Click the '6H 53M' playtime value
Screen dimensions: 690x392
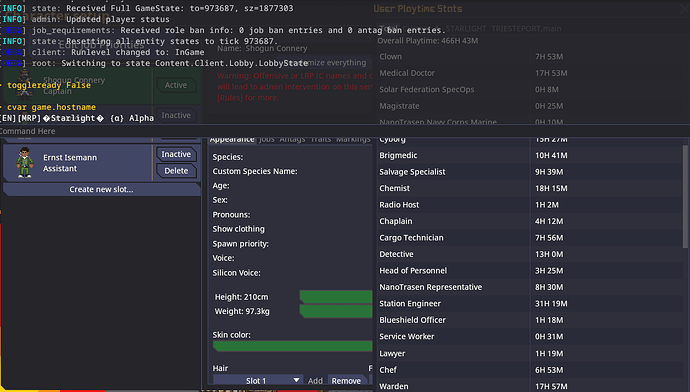pos(549,370)
